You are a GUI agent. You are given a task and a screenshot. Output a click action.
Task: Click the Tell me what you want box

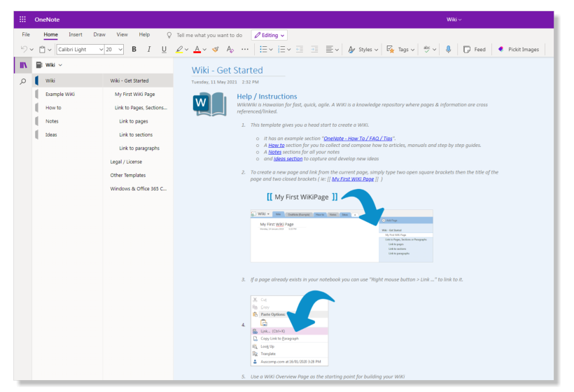205,35
